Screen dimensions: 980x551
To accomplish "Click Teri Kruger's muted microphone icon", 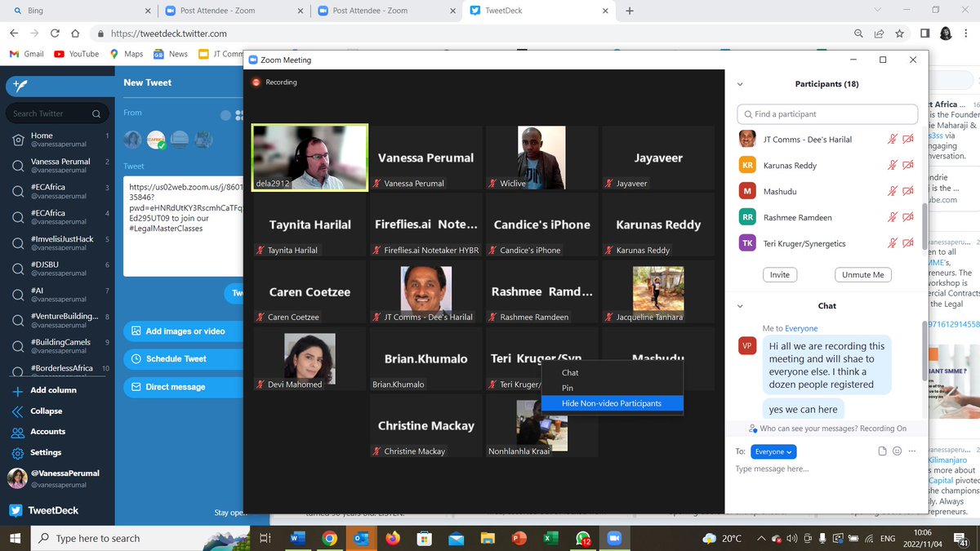I will (x=893, y=243).
